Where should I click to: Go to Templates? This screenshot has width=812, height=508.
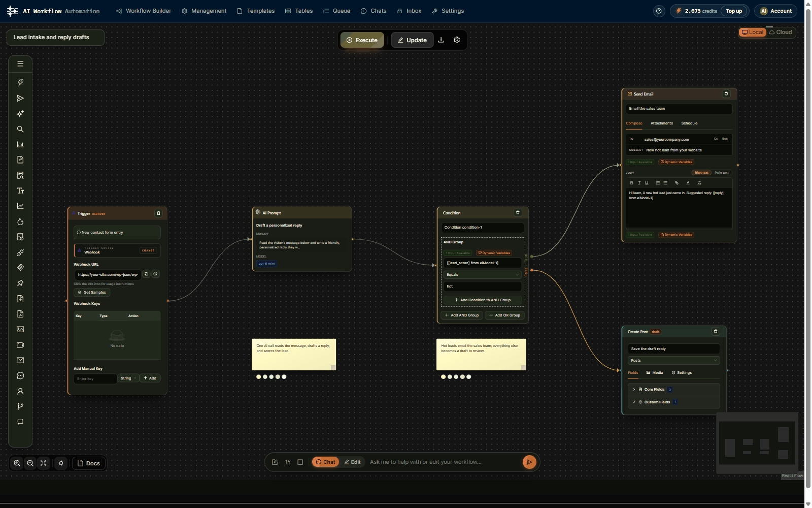pyautogui.click(x=256, y=11)
